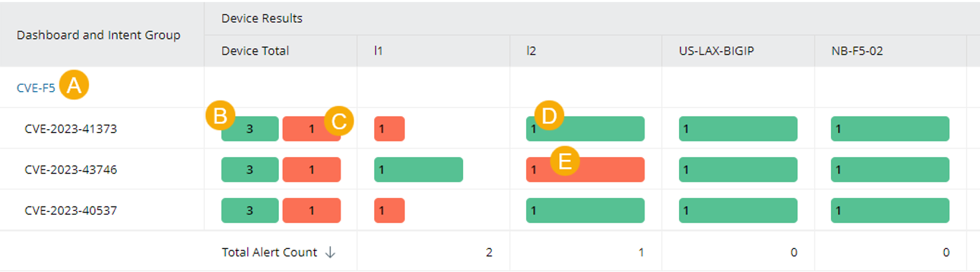Open the CVE-F5 dashboard link
Screen dimensions: 980x272
[36, 88]
